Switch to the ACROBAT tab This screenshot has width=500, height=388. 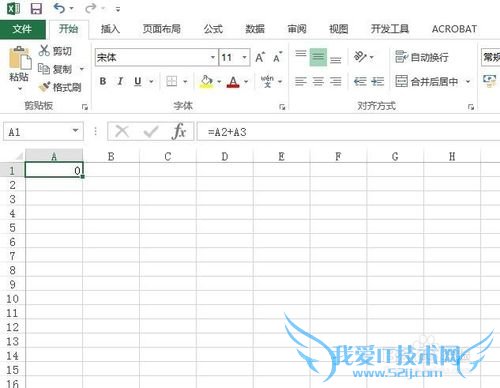454,29
